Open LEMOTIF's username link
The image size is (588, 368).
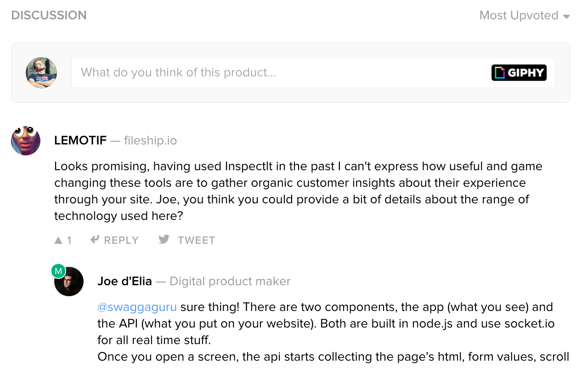tap(80, 140)
